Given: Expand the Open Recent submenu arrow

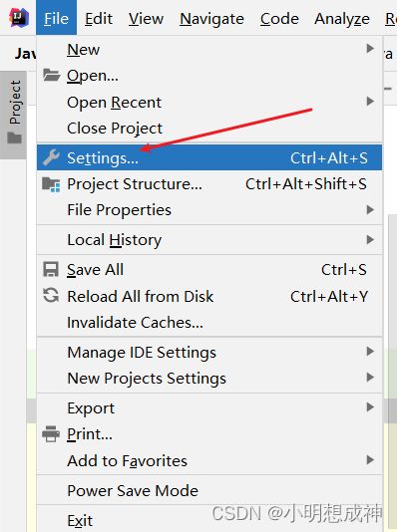Looking at the screenshot, I should 370,102.
